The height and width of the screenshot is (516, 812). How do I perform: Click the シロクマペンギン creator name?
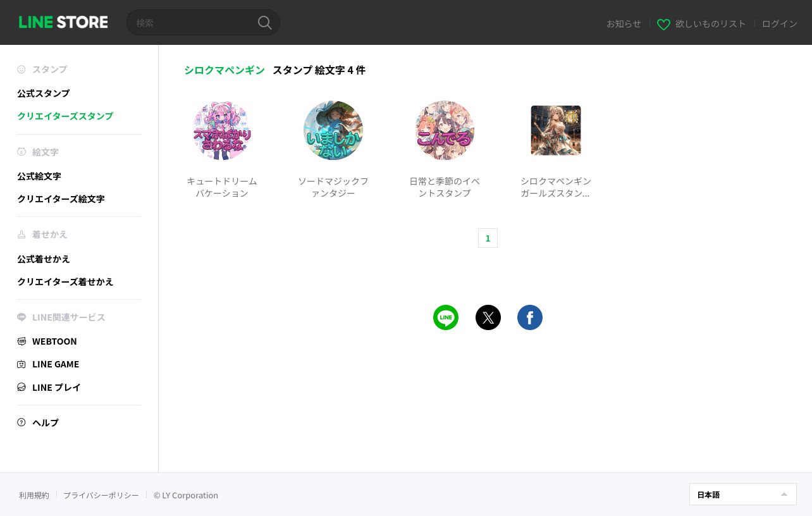[x=225, y=70]
